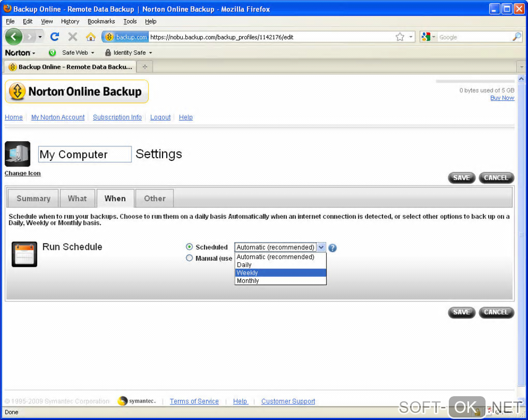Choose Automatic (recommended) from list

pyautogui.click(x=280, y=257)
